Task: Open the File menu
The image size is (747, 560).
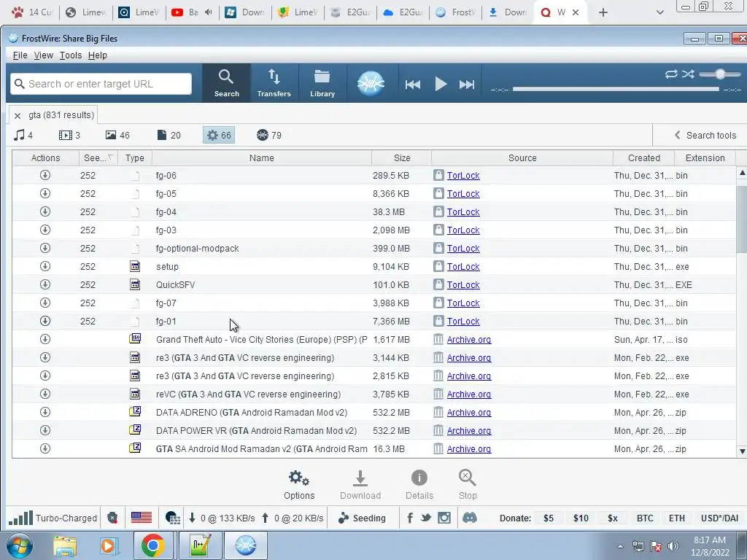Action: [x=20, y=55]
